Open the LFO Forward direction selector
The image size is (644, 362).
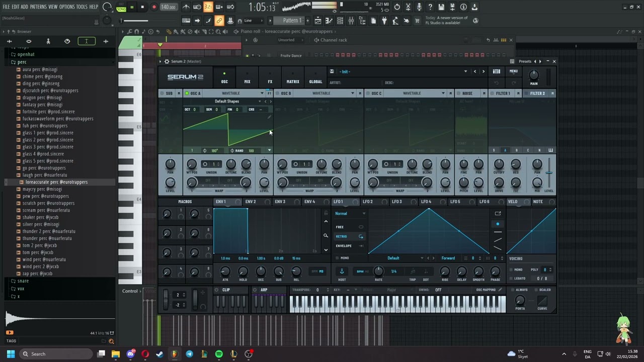[448, 258]
